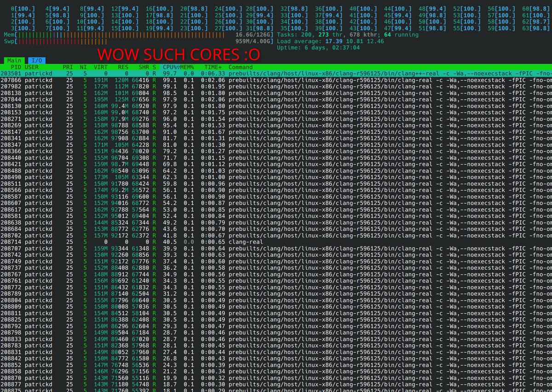Sort by the MEM% column header
Screen dimensions: 552x392
pyautogui.click(x=187, y=67)
